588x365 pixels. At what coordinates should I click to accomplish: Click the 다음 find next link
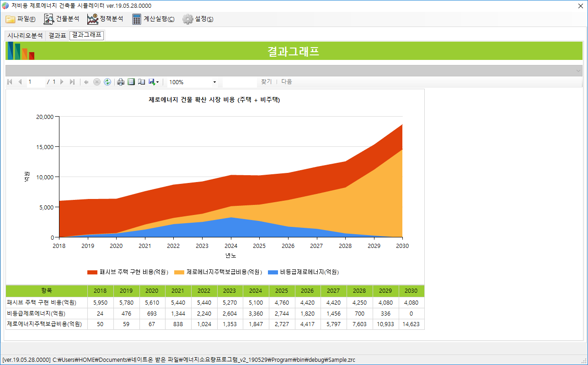click(x=287, y=82)
